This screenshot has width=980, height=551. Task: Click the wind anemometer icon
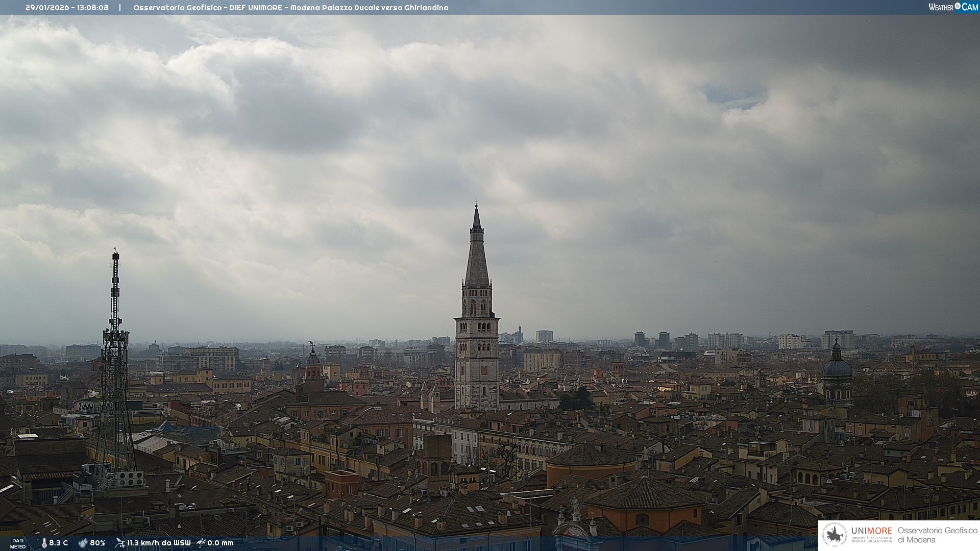pyautogui.click(x=120, y=543)
